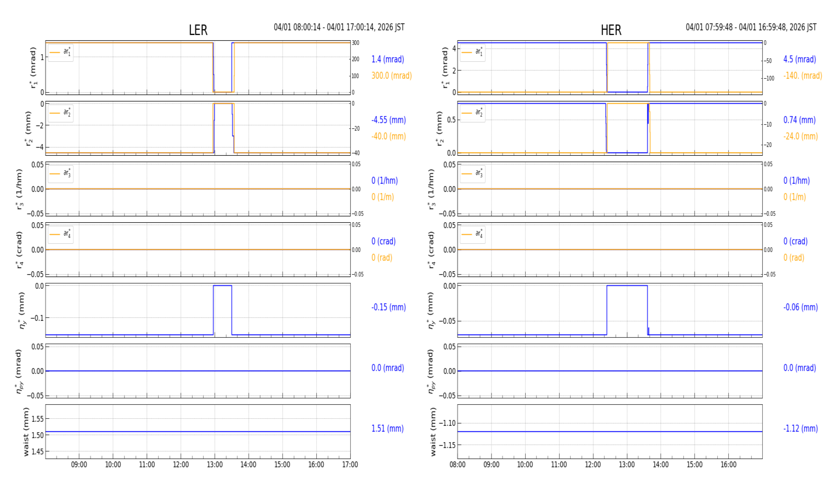Click the LER 1.4 (mrad) value label
The image size is (824, 504).
pos(387,60)
